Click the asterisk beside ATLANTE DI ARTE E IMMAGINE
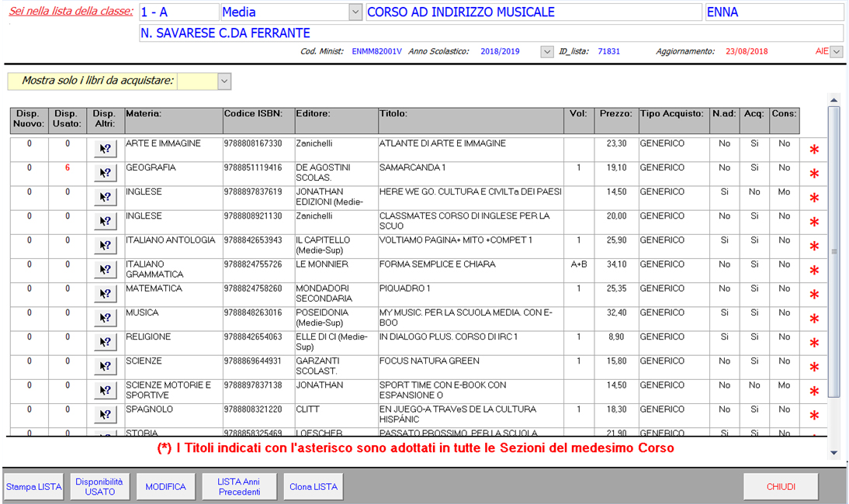This screenshot has width=849, height=504. [x=814, y=150]
